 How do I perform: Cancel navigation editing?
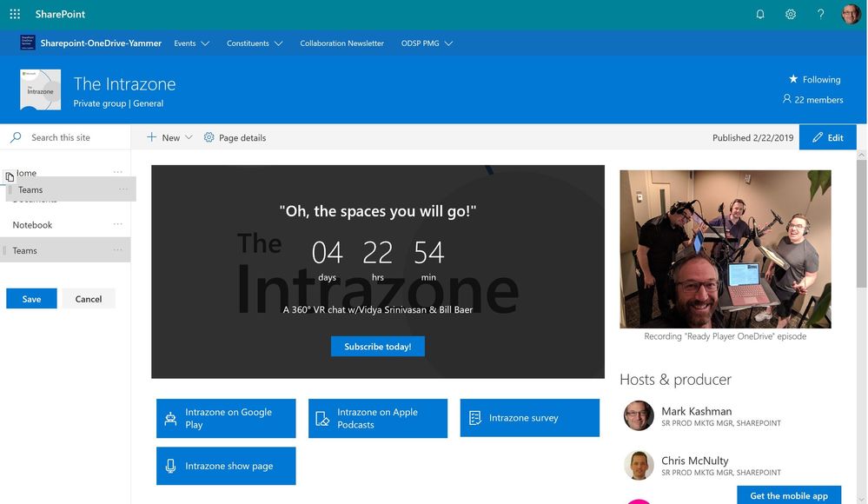[x=89, y=299]
